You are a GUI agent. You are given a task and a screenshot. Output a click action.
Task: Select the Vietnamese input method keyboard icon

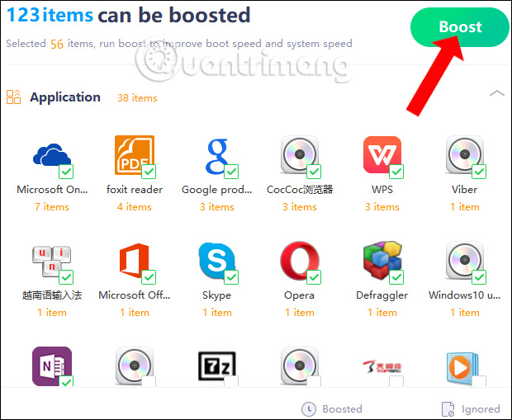51,261
